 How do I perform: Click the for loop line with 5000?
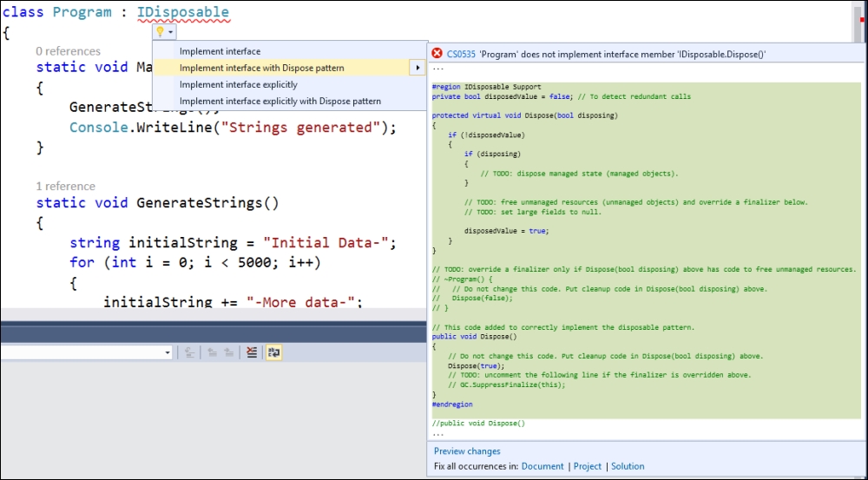[194, 262]
